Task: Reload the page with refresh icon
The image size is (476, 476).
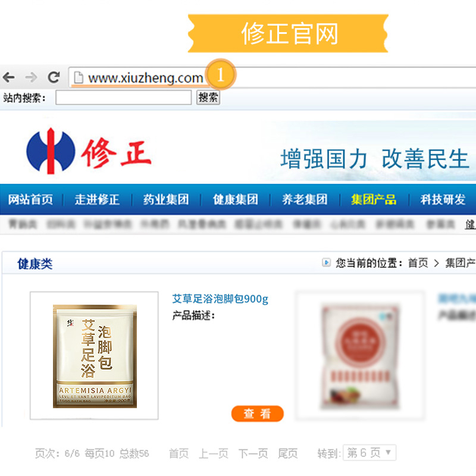Action: coord(54,77)
